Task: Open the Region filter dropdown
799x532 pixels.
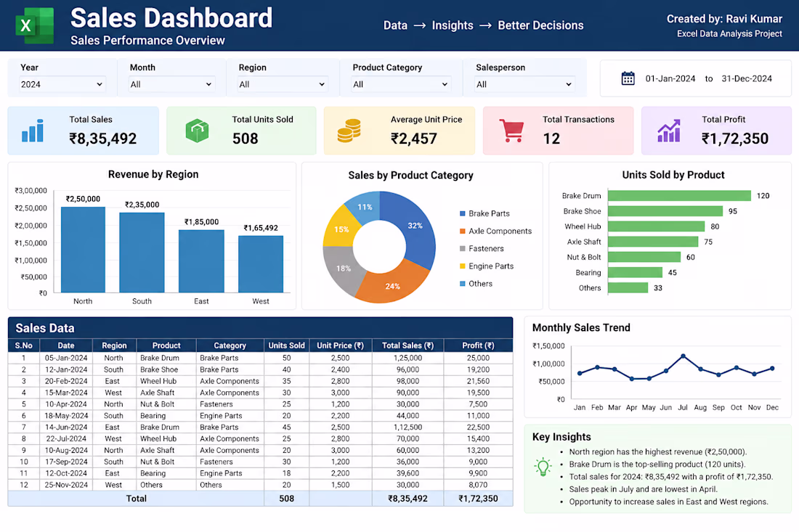Action: tap(283, 84)
